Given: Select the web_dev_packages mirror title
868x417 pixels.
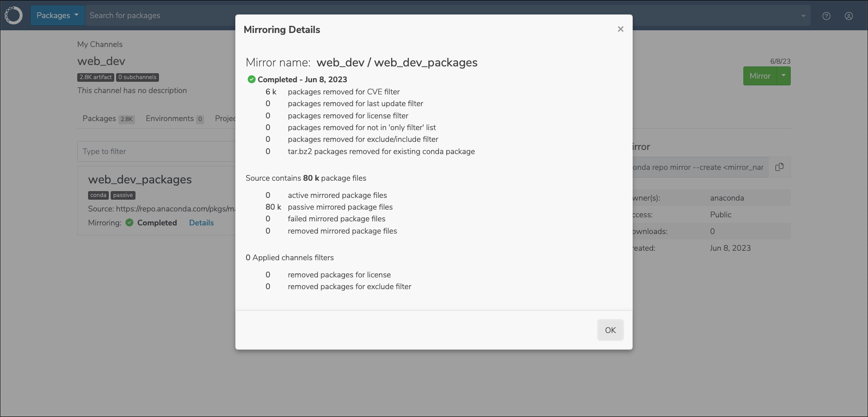Looking at the screenshot, I should [x=140, y=179].
